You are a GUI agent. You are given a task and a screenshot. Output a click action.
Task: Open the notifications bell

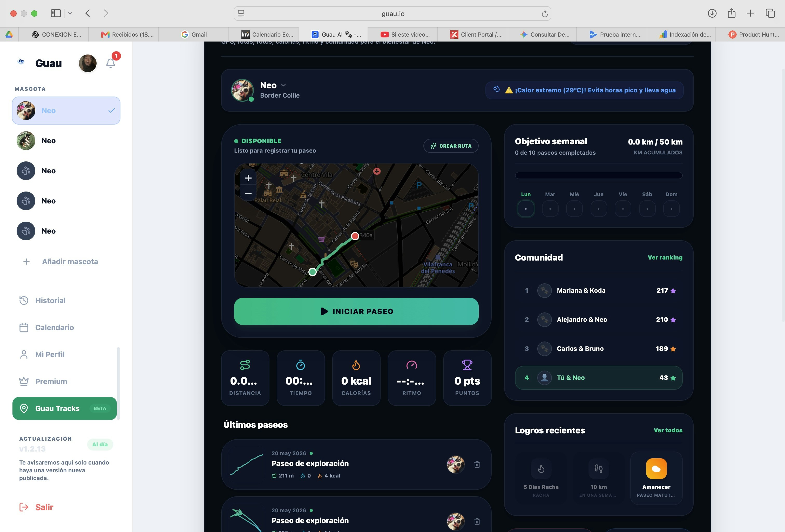click(110, 63)
